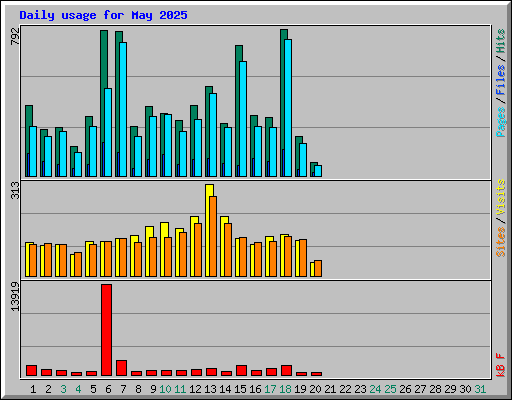
Task: Click day 2 on the x-axis
Action: [x=48, y=389]
